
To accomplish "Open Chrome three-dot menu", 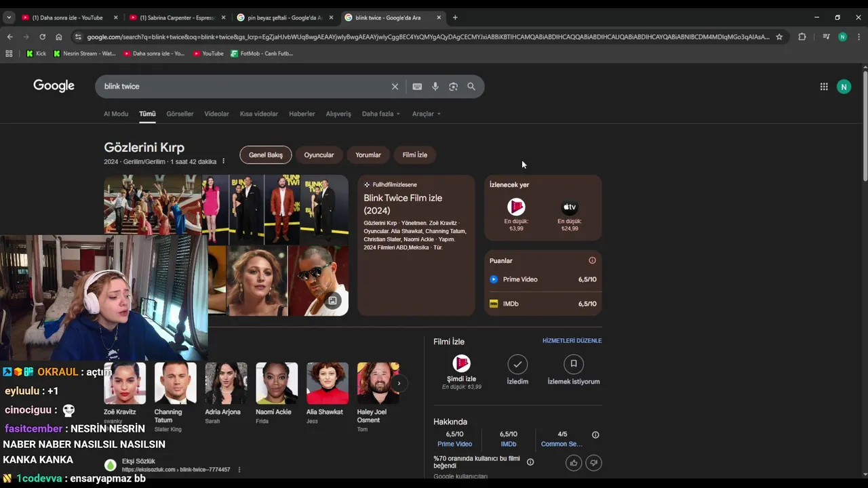I will coord(859,37).
